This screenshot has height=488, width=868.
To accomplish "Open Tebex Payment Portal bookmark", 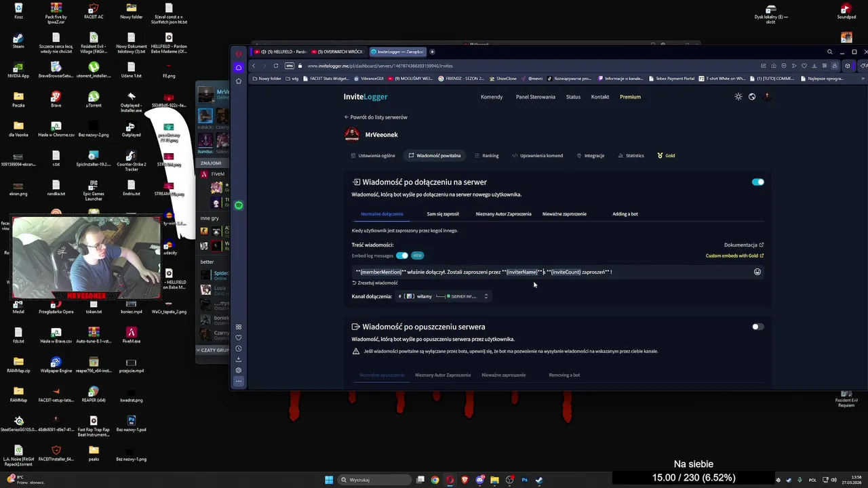I will 671,79.
